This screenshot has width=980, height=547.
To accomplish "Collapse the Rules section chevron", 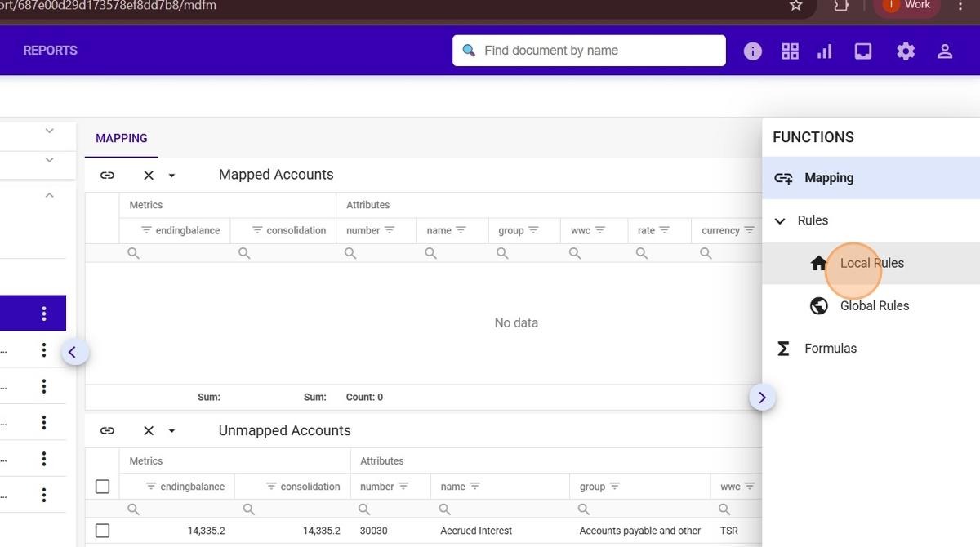I will pos(780,221).
